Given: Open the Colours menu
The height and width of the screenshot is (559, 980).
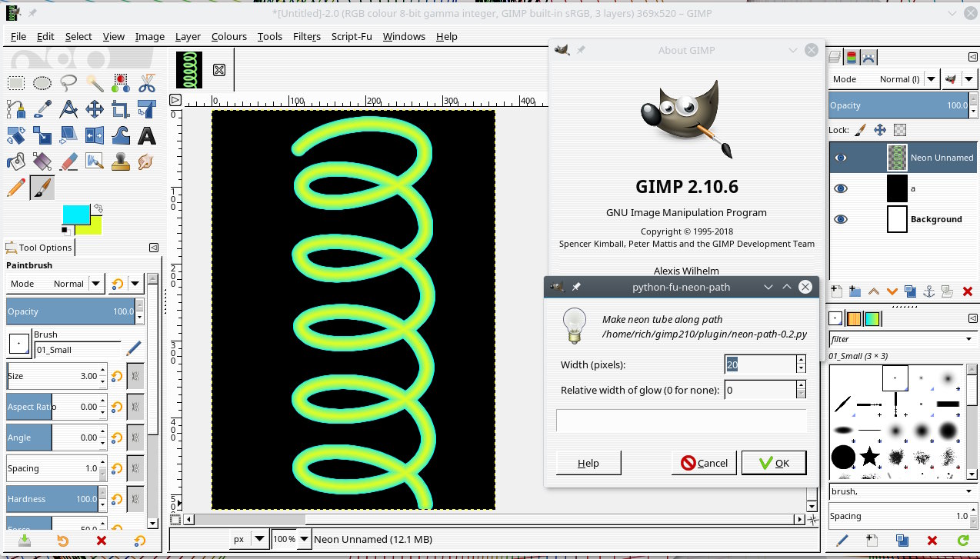Looking at the screenshot, I should (229, 36).
